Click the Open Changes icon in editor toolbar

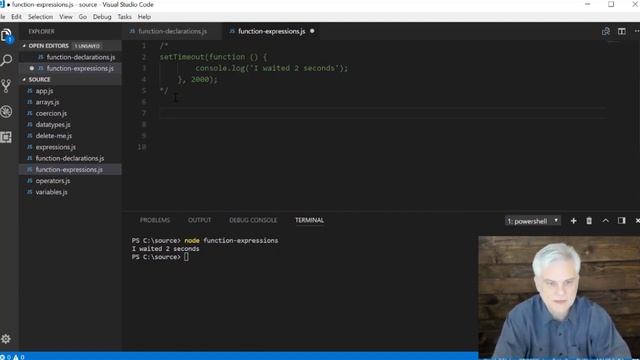(606, 31)
